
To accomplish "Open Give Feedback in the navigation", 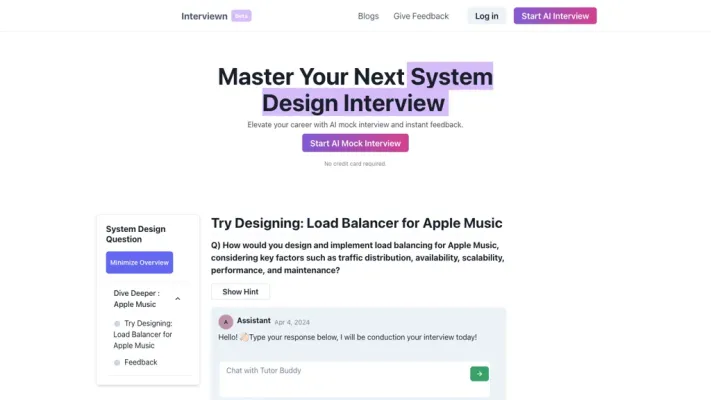I will pyautogui.click(x=421, y=16).
